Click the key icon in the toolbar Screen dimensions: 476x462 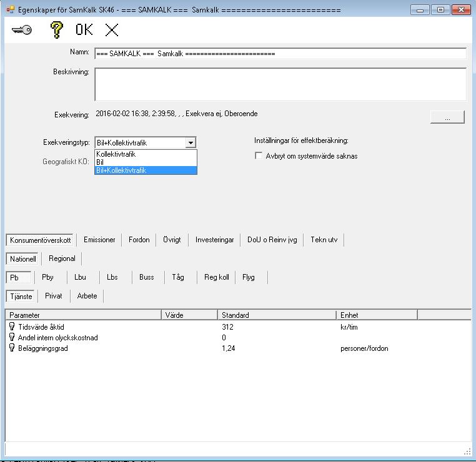point(22,30)
